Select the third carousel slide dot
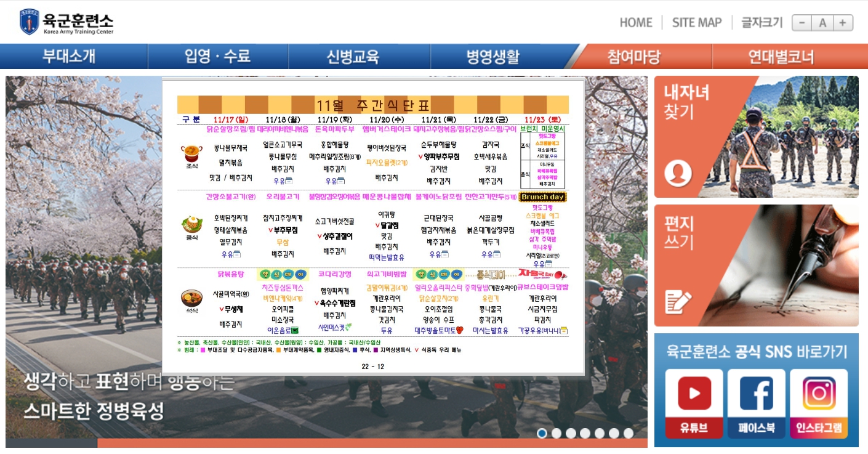Screen dimensions: 868x454 (x=571, y=433)
